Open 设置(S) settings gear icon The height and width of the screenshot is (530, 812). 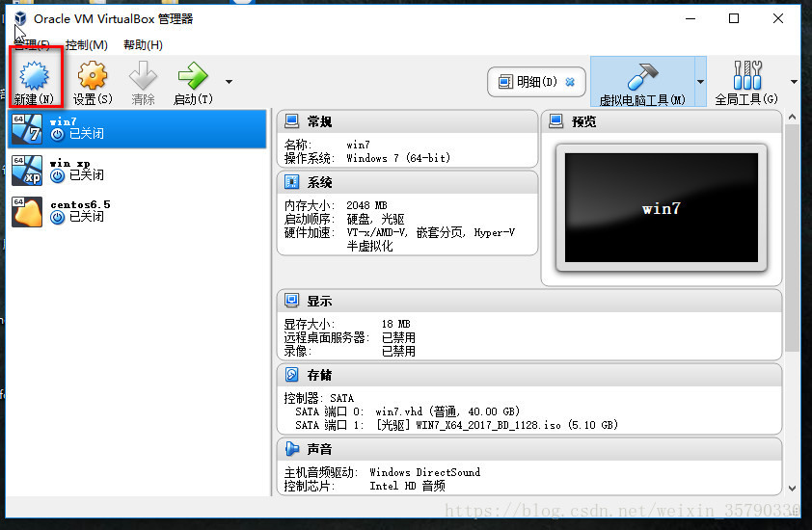click(x=93, y=75)
